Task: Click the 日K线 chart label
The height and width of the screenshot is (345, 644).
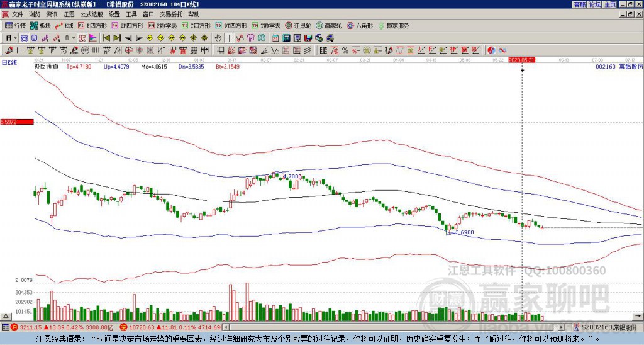Action: 9,62
